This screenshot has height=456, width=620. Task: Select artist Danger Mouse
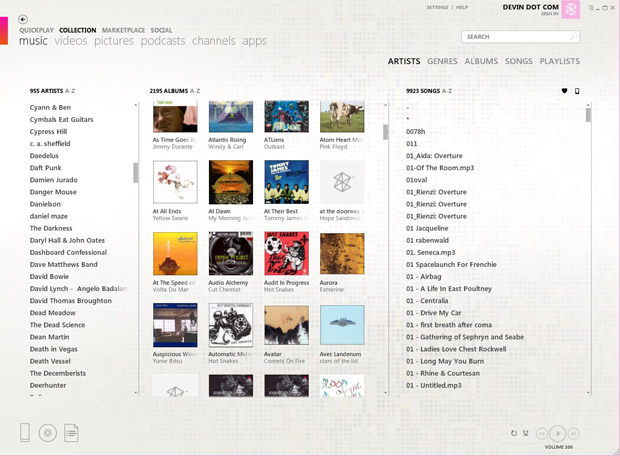pos(53,192)
